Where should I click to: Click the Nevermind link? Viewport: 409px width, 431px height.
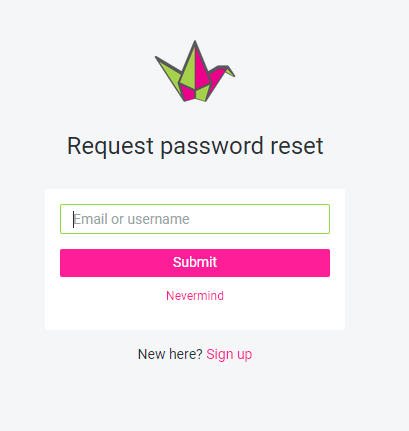pos(195,296)
